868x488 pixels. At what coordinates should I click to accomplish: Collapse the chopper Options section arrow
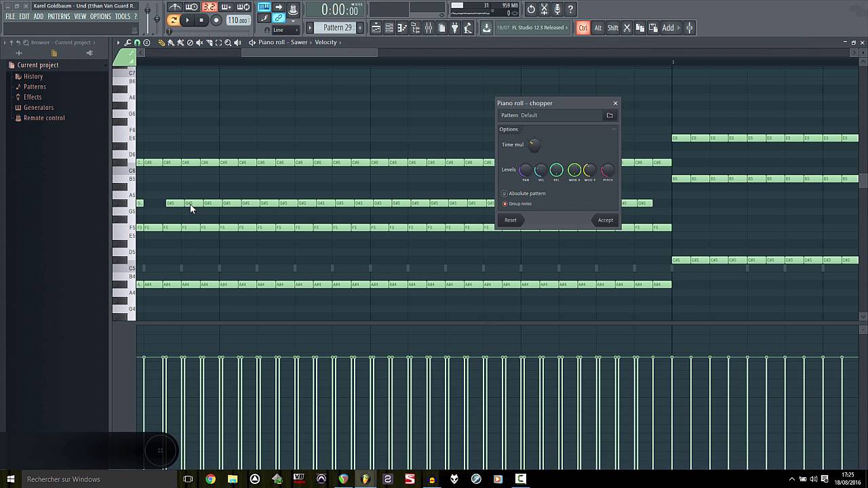[614, 129]
